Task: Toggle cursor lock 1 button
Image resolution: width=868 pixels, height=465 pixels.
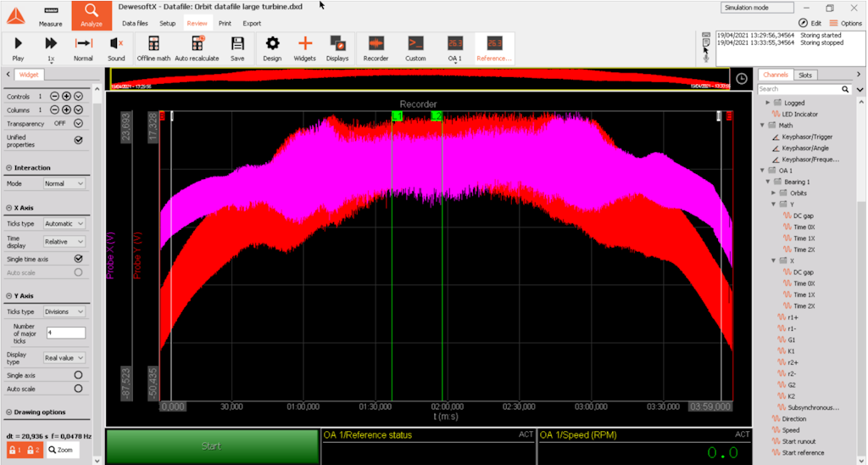Action: 15,450
